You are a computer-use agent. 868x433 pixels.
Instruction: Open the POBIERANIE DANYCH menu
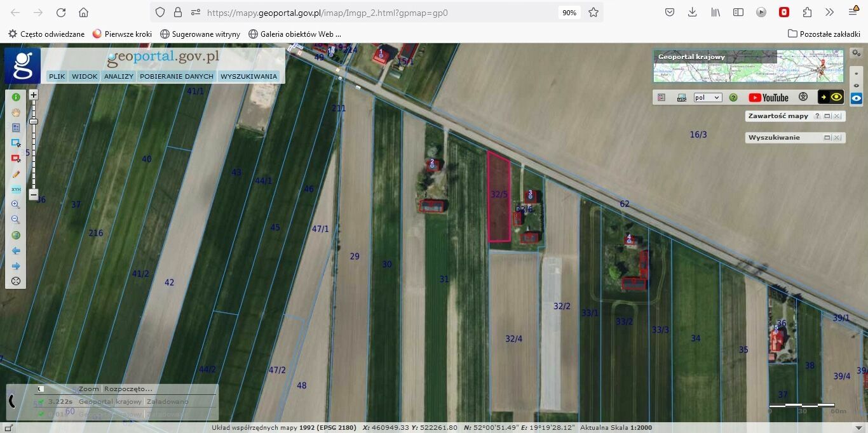tap(177, 76)
